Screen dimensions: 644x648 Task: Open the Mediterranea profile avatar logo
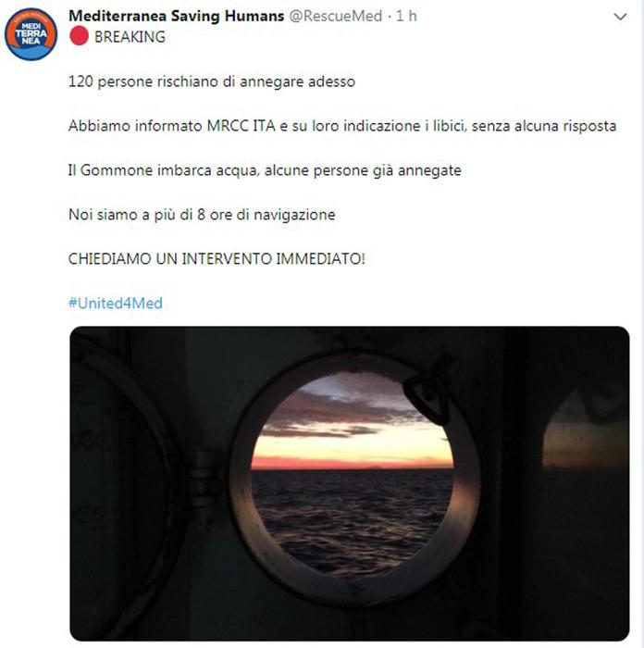coord(31,34)
